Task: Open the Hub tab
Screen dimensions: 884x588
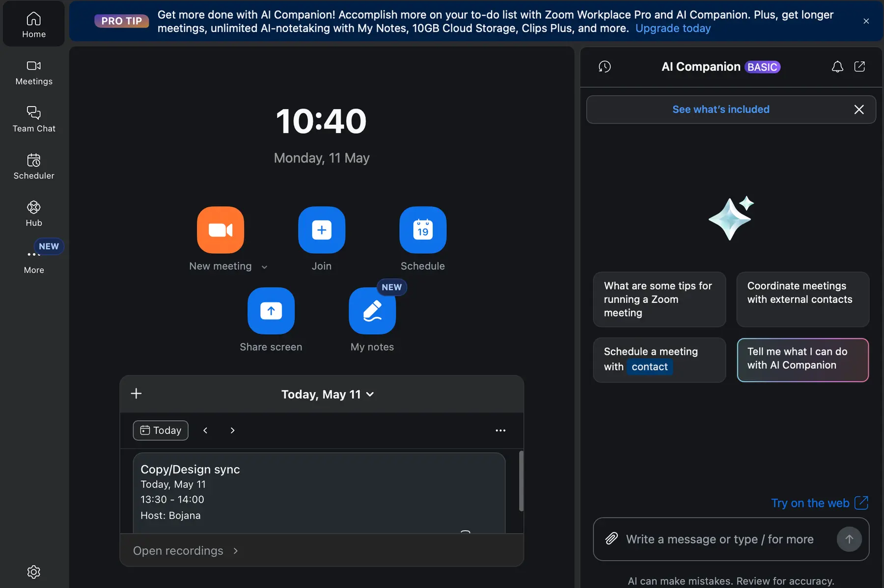Action: tap(34, 214)
